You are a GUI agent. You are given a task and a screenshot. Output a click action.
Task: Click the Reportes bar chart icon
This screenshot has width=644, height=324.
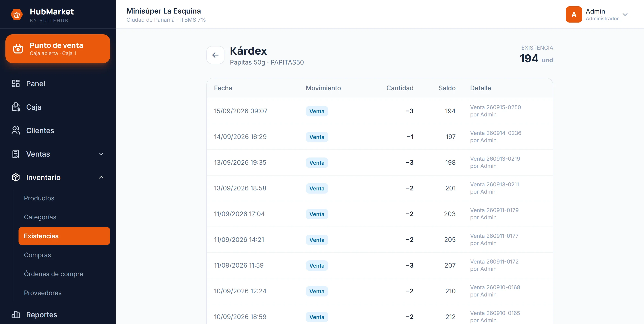click(16, 315)
